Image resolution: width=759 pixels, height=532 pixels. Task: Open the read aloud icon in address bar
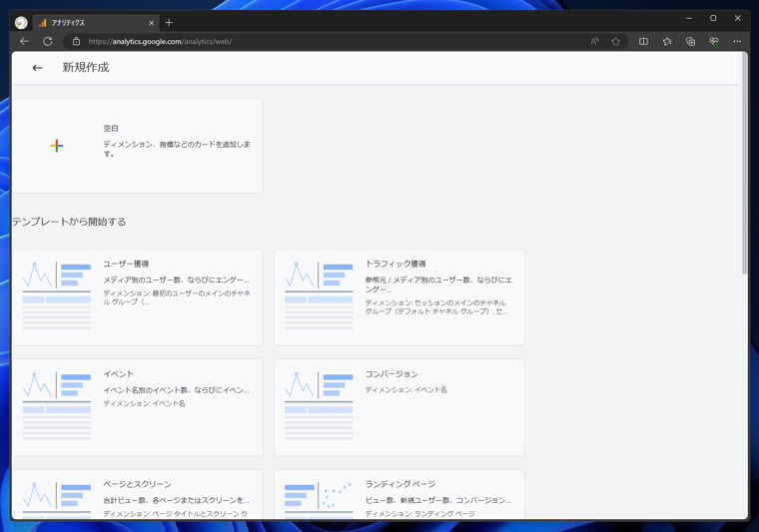(x=594, y=42)
